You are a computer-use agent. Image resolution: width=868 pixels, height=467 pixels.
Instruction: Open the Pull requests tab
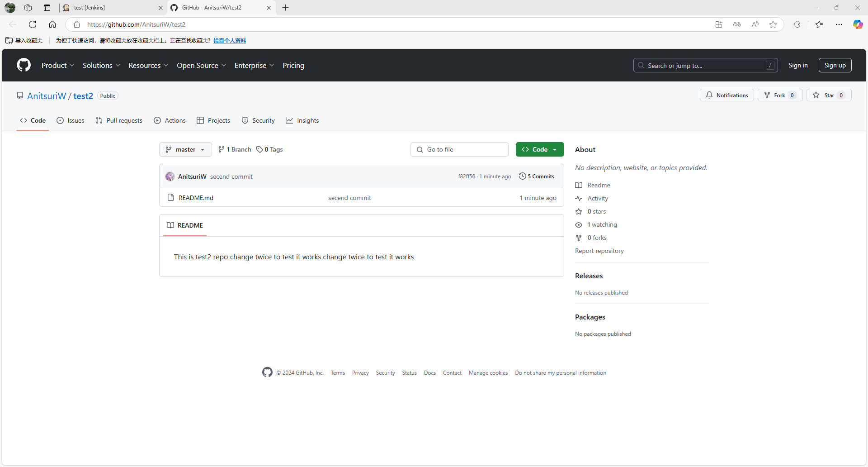119,121
